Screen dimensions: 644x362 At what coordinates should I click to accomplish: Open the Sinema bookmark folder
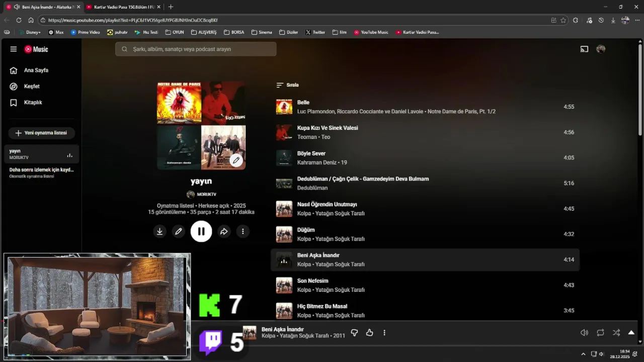(262, 32)
